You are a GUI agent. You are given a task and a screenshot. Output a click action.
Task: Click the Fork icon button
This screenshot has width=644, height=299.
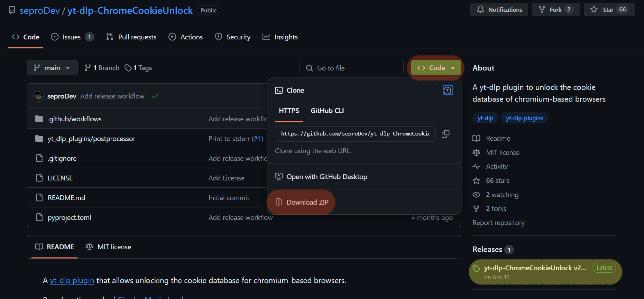(542, 10)
